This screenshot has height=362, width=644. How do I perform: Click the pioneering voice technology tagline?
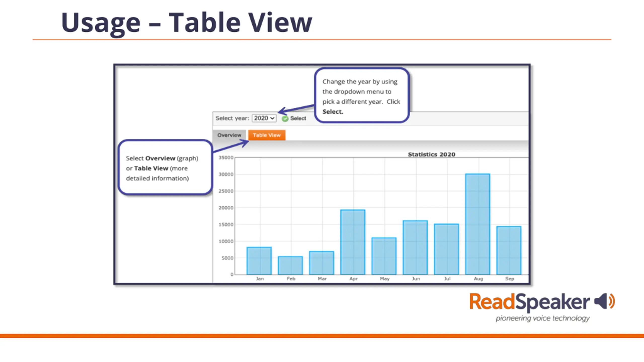[x=543, y=318]
